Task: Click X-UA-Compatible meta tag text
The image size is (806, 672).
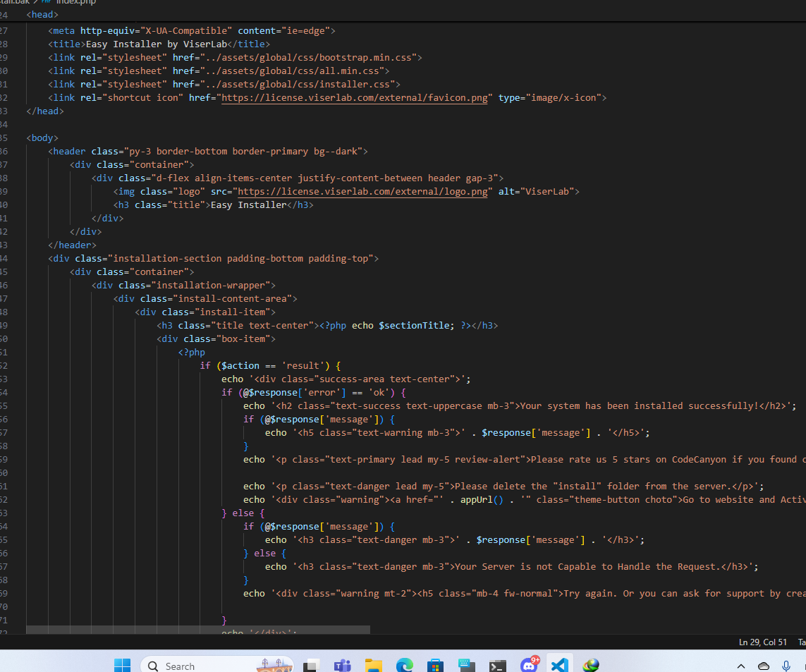Action: (186, 31)
